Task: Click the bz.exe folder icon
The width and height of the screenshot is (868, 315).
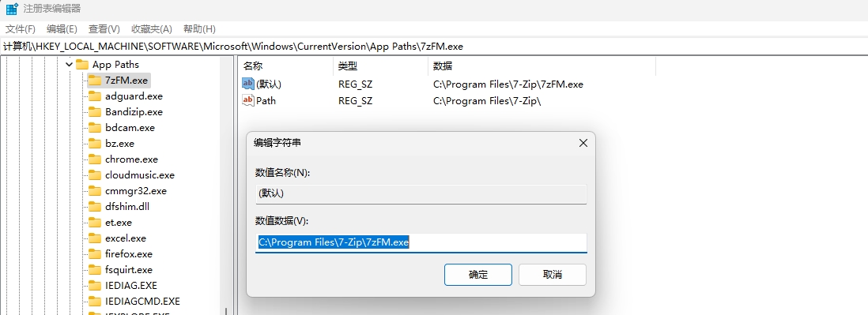Action: pos(95,144)
